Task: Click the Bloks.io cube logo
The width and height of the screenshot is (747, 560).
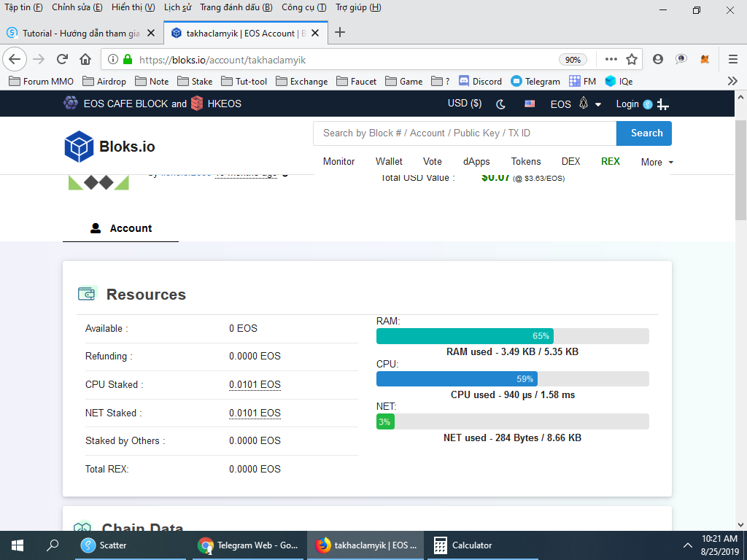Action: (79, 147)
